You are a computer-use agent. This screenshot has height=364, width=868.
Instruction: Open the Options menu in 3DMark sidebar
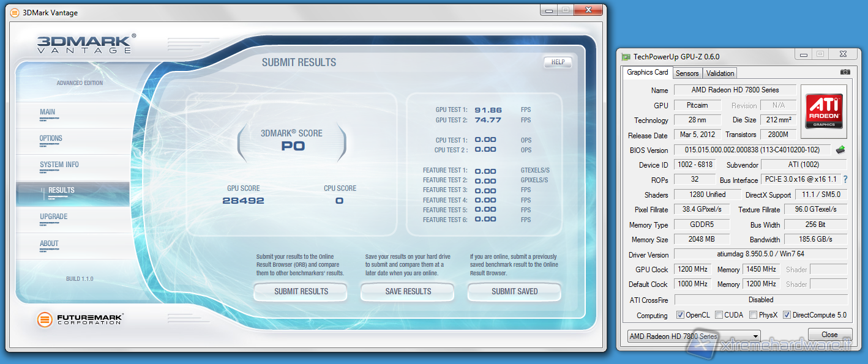click(51, 138)
